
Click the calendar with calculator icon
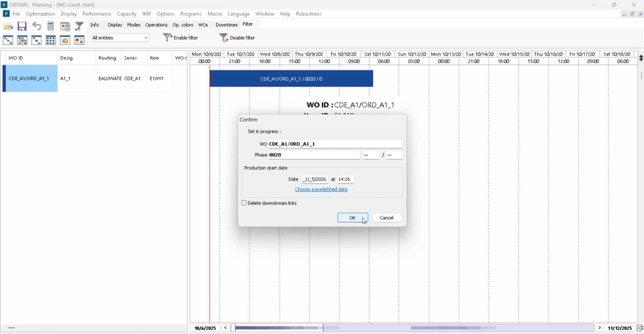65,26
